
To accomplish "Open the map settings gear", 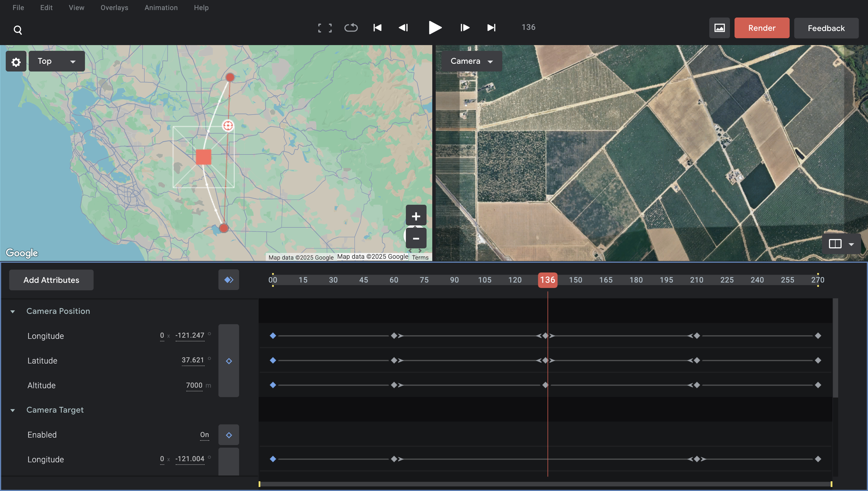I will coord(16,62).
